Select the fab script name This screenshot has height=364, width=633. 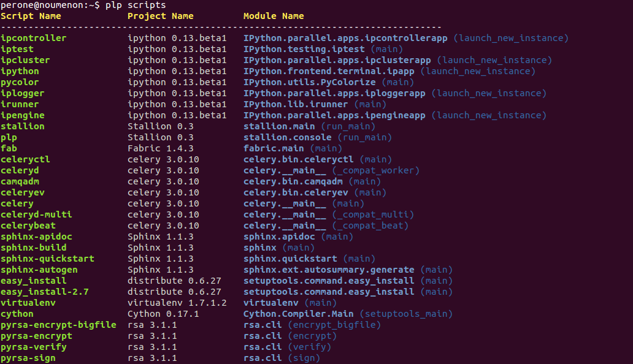[9, 148]
